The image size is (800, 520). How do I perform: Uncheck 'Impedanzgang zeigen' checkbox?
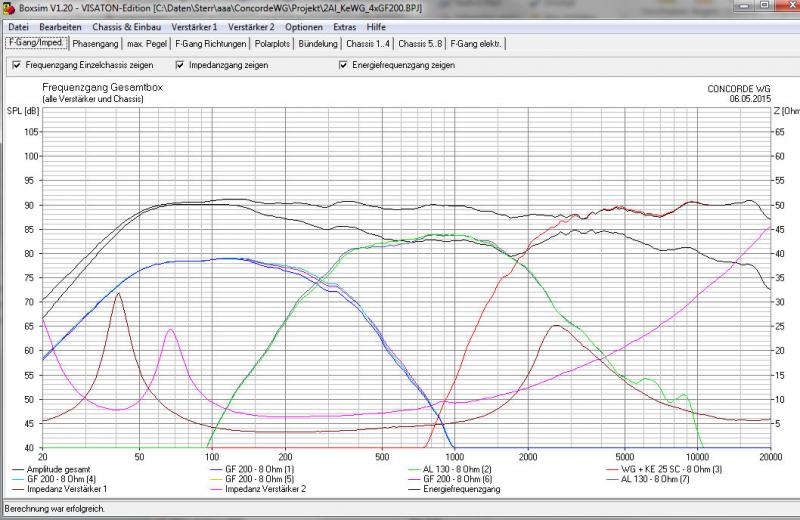(x=180, y=65)
